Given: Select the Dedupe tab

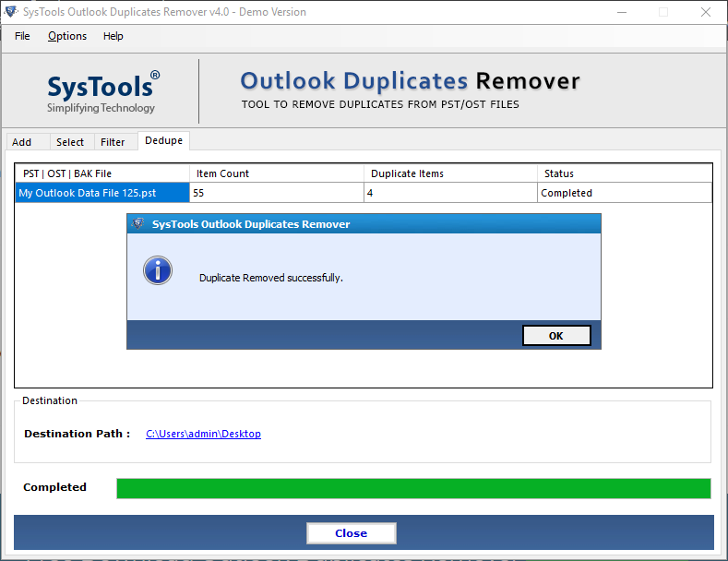Looking at the screenshot, I should pyautogui.click(x=163, y=141).
